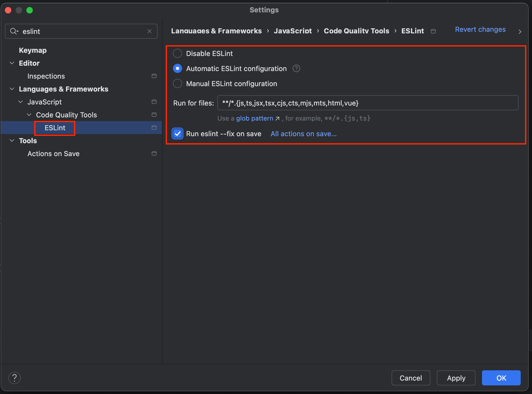Clear the eslint search text
Screen dimensions: 532x394
[150, 31]
